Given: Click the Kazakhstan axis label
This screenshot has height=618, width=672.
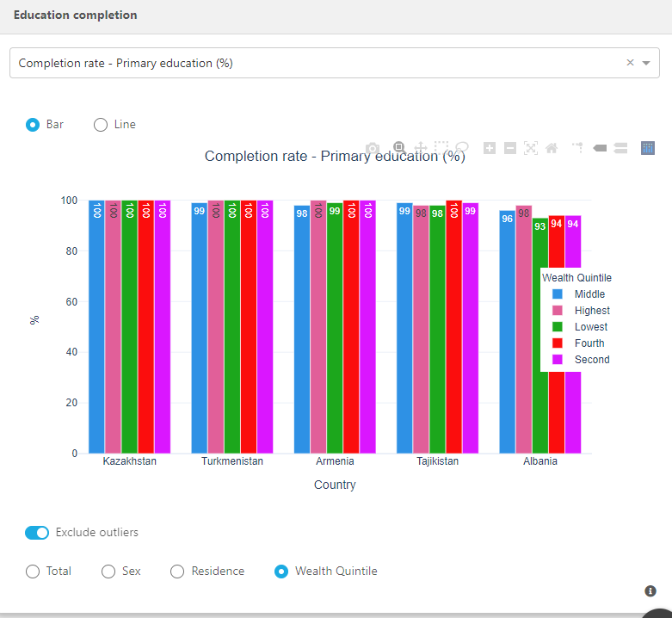Looking at the screenshot, I should click(x=129, y=461).
